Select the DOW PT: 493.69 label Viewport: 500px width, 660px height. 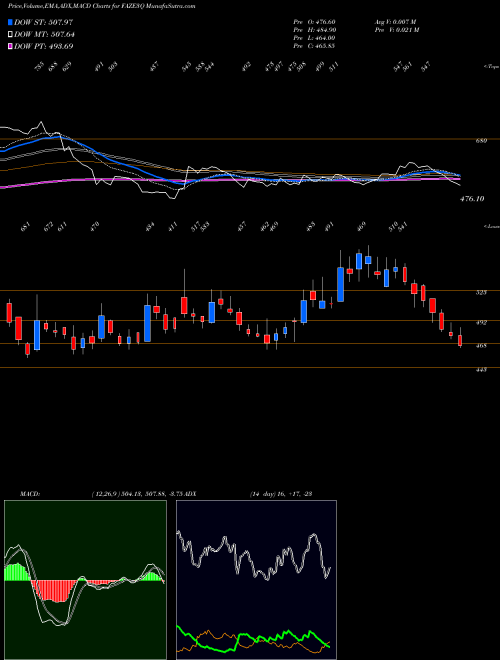[44, 46]
